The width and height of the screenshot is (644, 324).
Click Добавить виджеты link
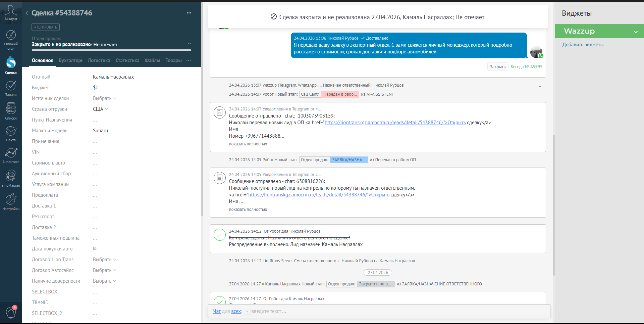pos(583,45)
